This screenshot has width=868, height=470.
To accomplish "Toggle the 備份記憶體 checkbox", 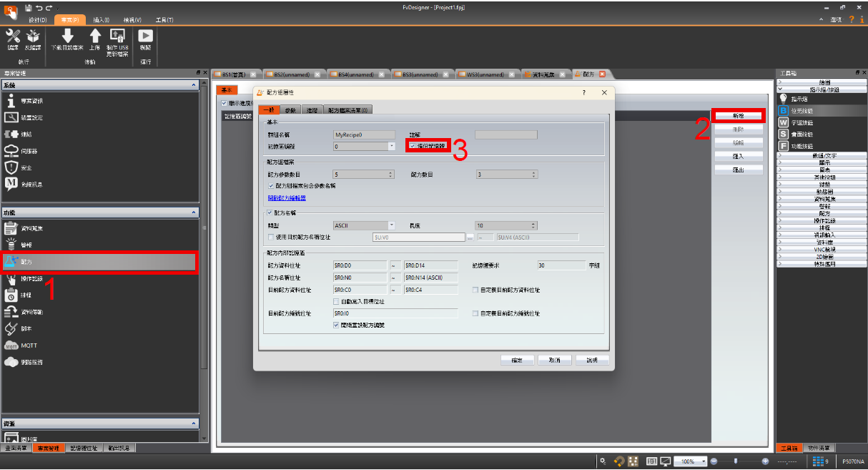I will [413, 146].
